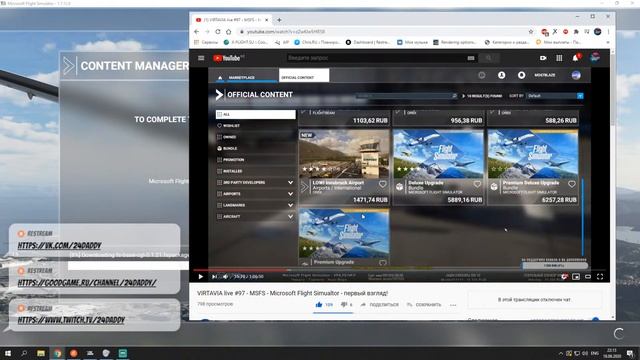Screen dimensions: 640x360
Task: Select the Marketplace tab in video
Action: [243, 77]
